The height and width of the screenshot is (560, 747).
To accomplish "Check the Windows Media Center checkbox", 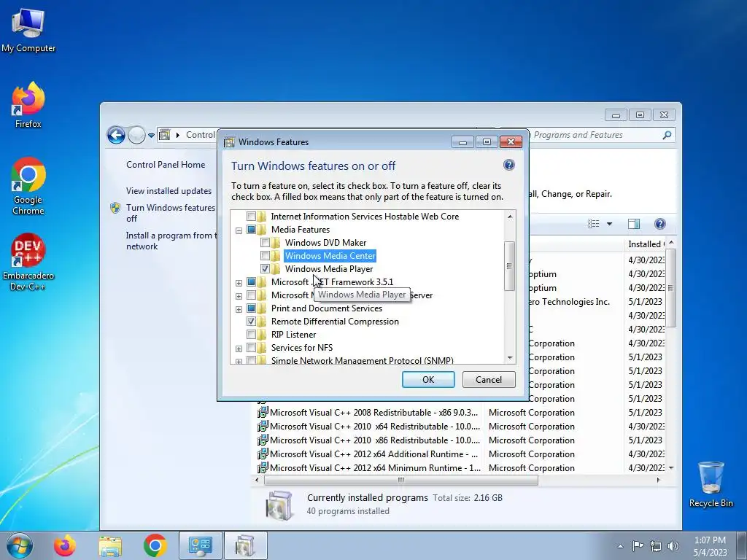I will 265,256.
